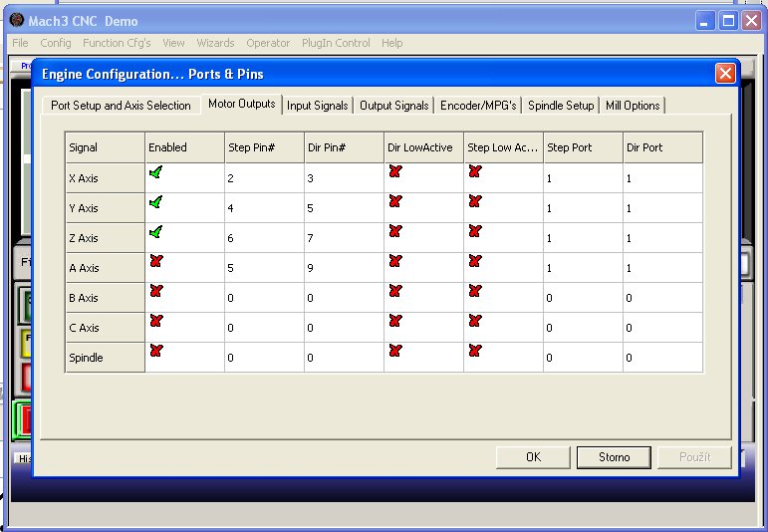768x532 pixels.
Task: Toggle X Axis Enabled green checkmark
Action: [155, 172]
